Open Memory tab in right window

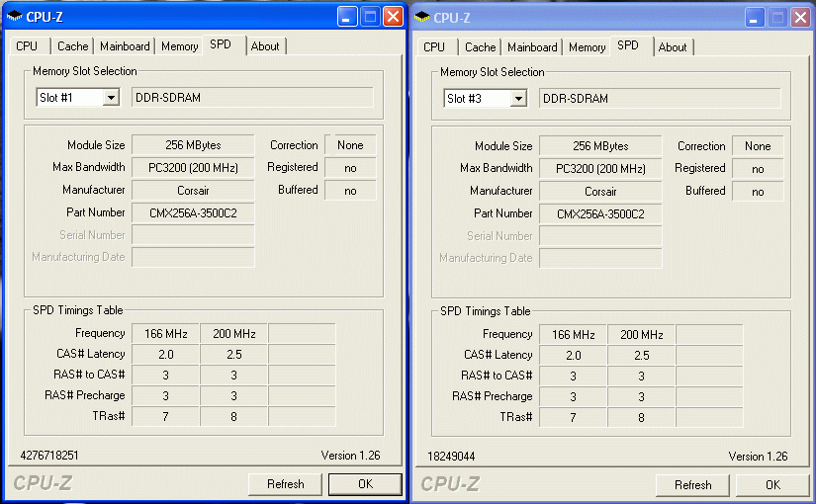click(x=587, y=47)
